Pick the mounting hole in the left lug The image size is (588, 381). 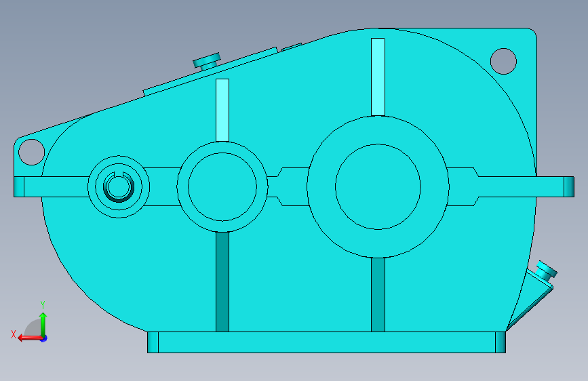(x=31, y=152)
